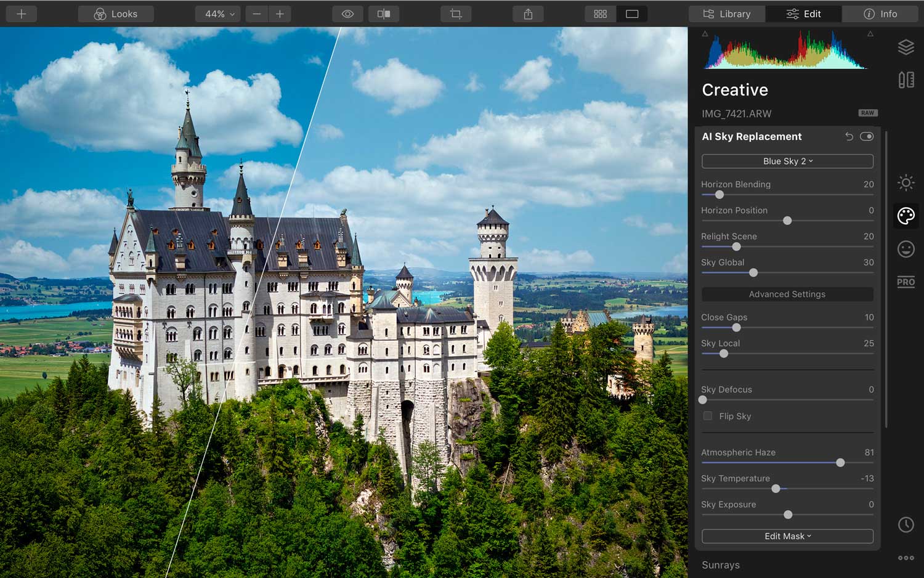
Task: Click the Sky Defocus slider handle
Action: click(x=702, y=400)
